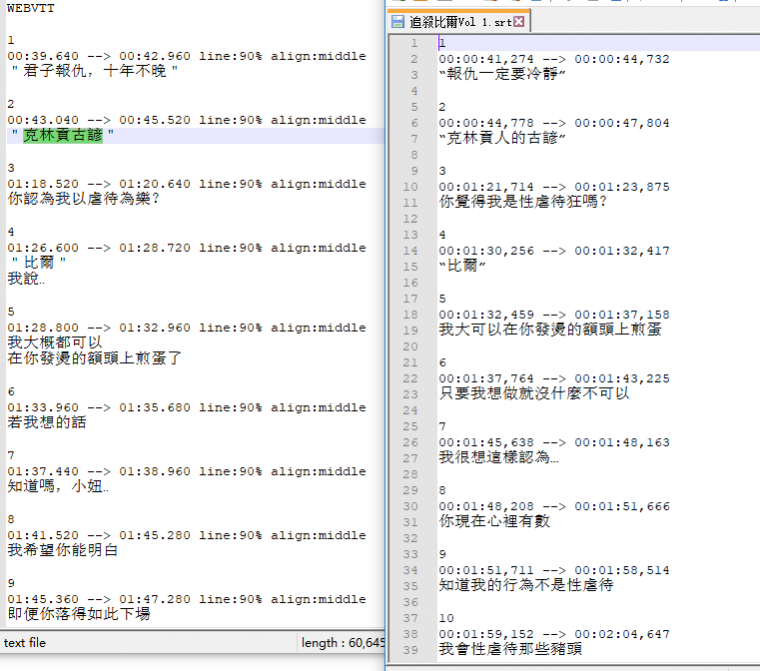Screen dimensions: 760x671
Task: Click the line "君子報仇, 十年不晚"
Action: coord(95,71)
